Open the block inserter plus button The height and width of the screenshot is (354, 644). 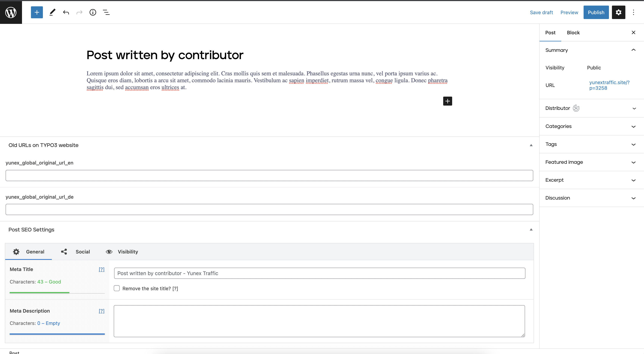[37, 12]
